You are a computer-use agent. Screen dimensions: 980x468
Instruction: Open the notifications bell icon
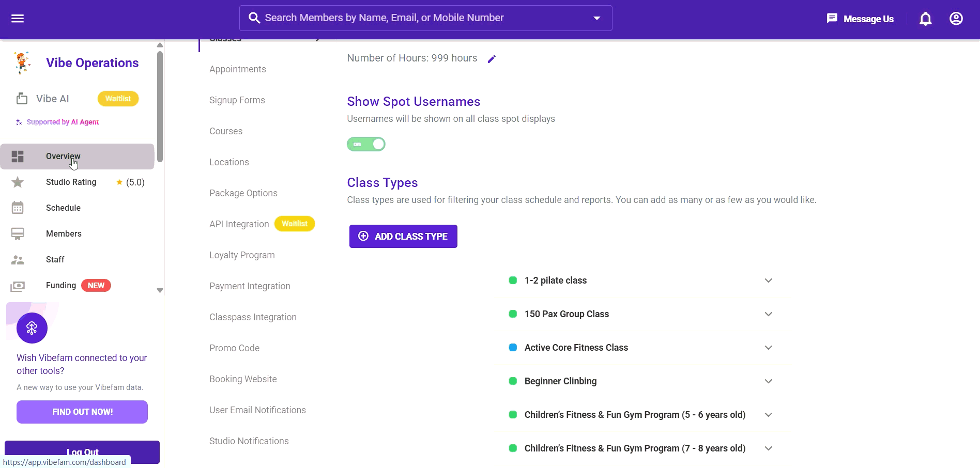[x=925, y=19]
